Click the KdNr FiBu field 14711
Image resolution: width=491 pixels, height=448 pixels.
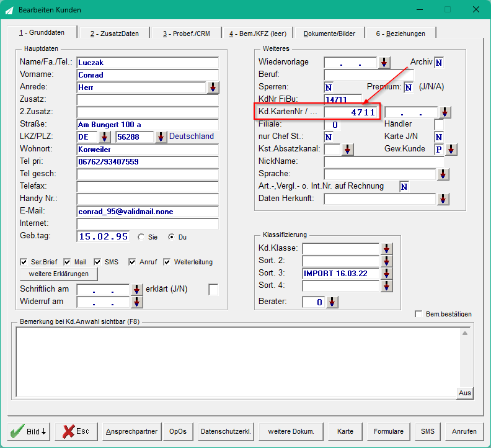(x=343, y=99)
